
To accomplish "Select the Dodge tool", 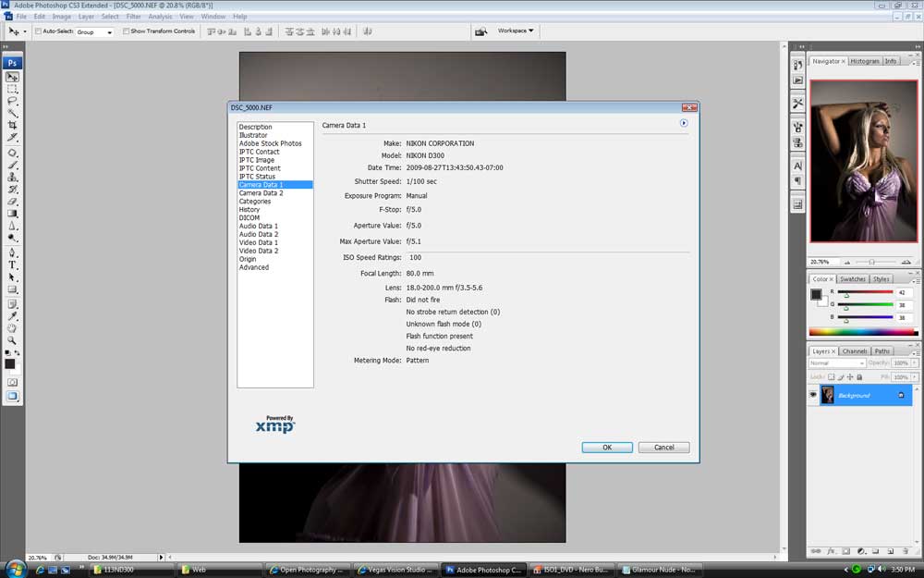I will coord(12,238).
